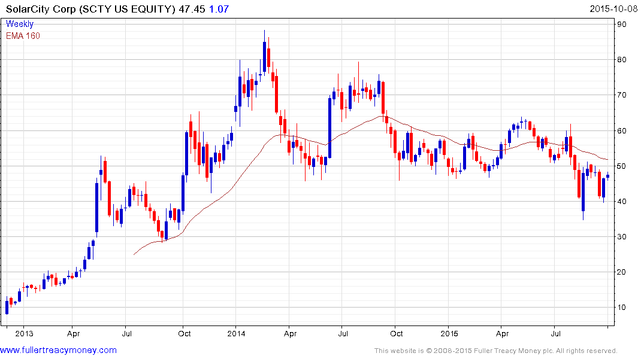Click the last price value 47.45
Screen dimensions: 644x359
[x=192, y=9]
